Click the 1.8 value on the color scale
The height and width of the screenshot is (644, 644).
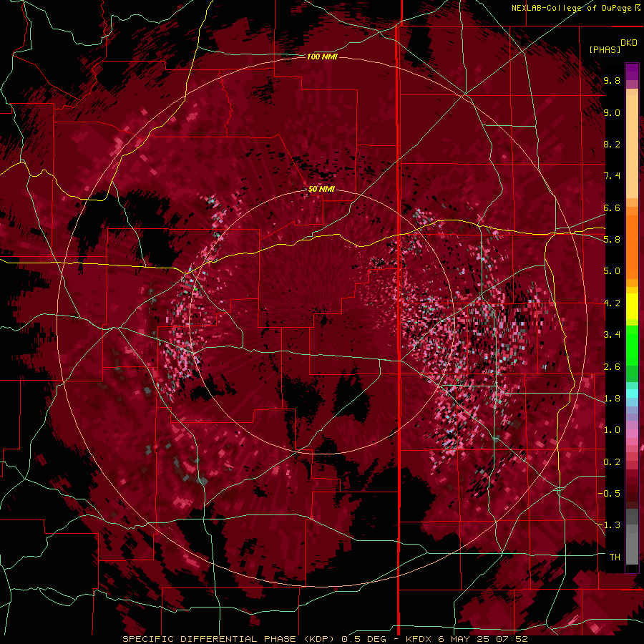click(x=612, y=399)
